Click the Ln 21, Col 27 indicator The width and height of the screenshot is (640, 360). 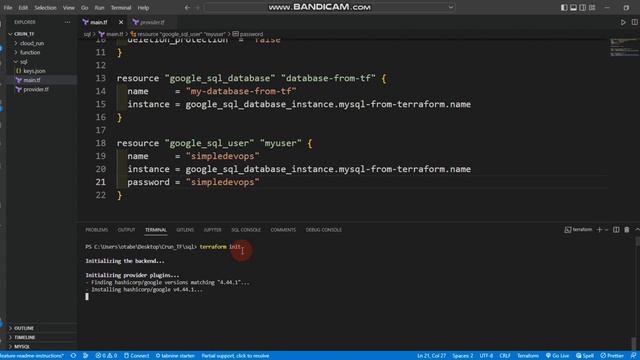coord(431,356)
